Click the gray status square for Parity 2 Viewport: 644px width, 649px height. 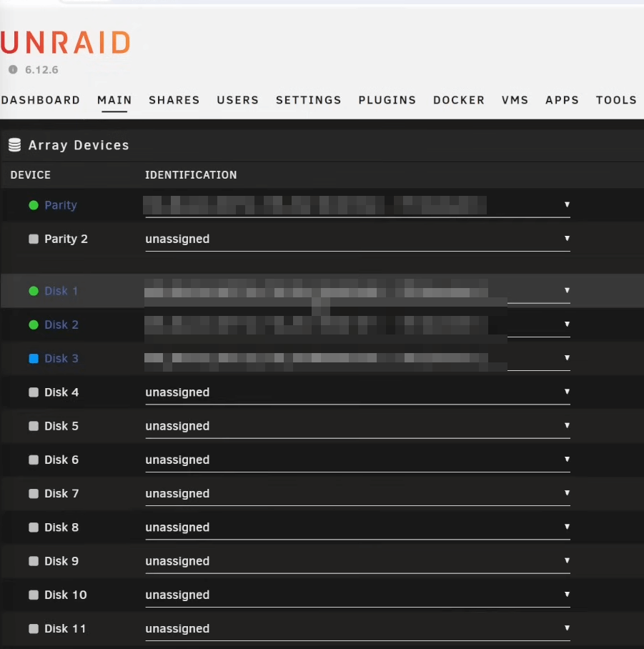33,239
